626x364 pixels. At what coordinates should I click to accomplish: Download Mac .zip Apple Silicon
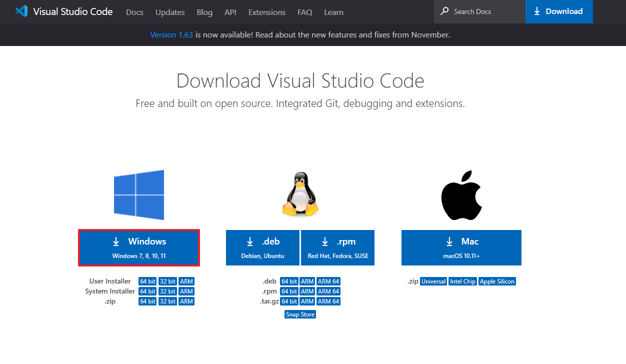(x=497, y=281)
